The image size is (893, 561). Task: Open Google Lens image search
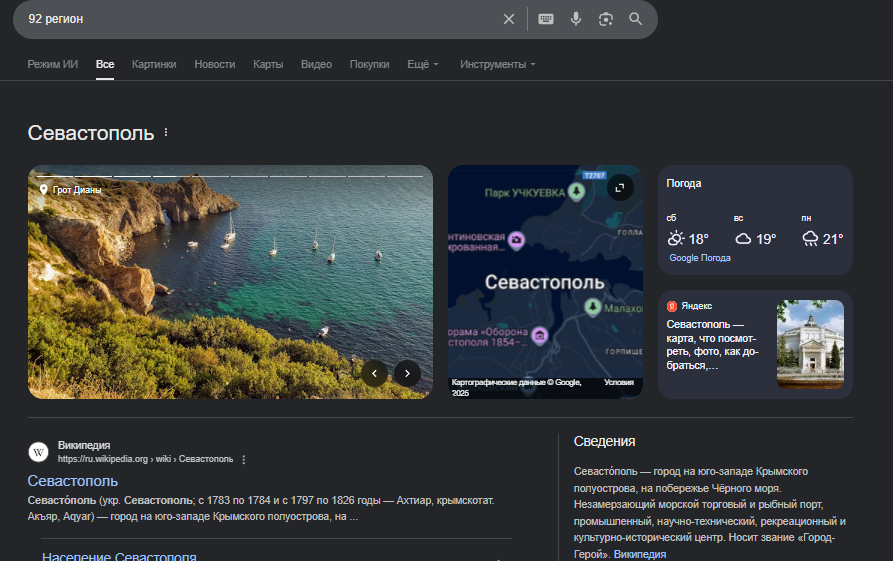[605, 19]
